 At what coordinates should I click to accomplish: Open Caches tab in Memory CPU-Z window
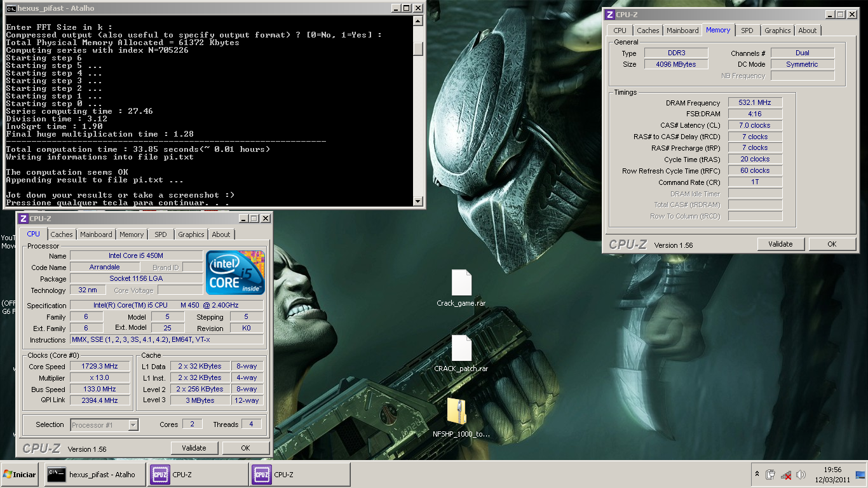point(648,30)
